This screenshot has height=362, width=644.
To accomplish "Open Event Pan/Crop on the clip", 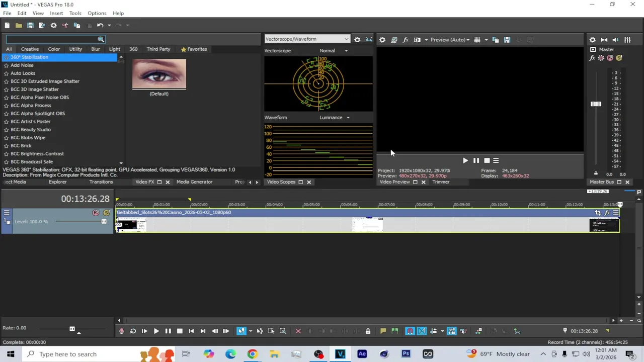I will pos(598,213).
